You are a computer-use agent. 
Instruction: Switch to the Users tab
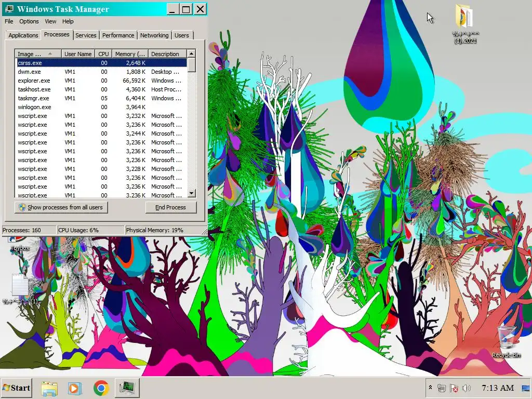point(182,35)
